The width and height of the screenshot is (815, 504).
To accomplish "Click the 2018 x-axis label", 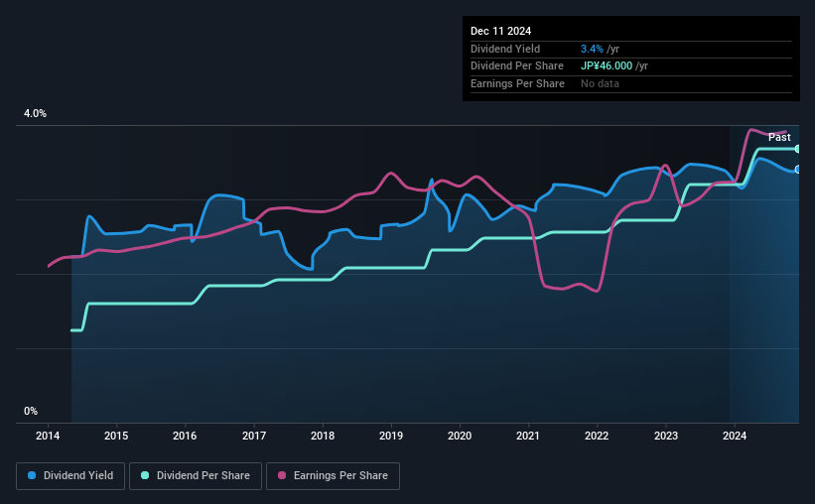I will pos(323,436).
